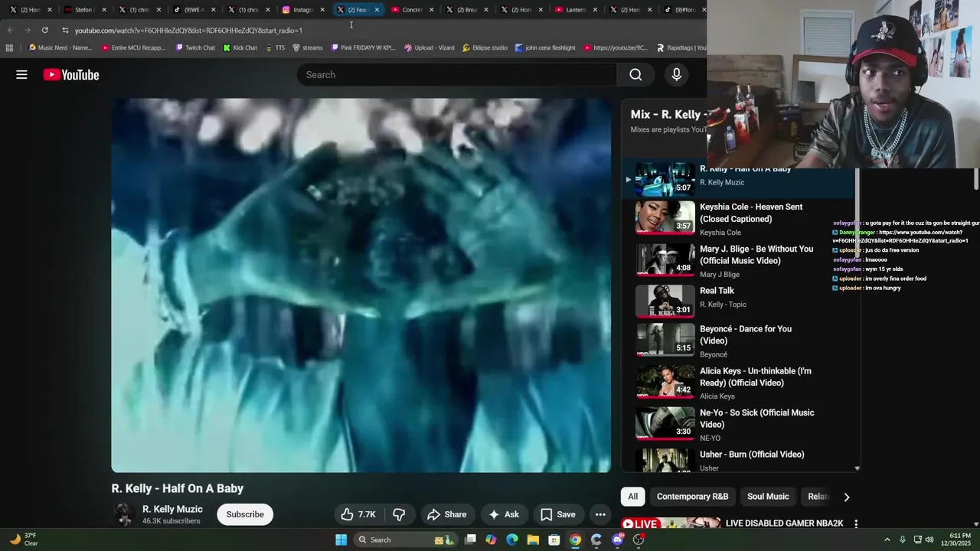Reload the page in the browser
The width and height of the screenshot is (980, 551).
44,30
